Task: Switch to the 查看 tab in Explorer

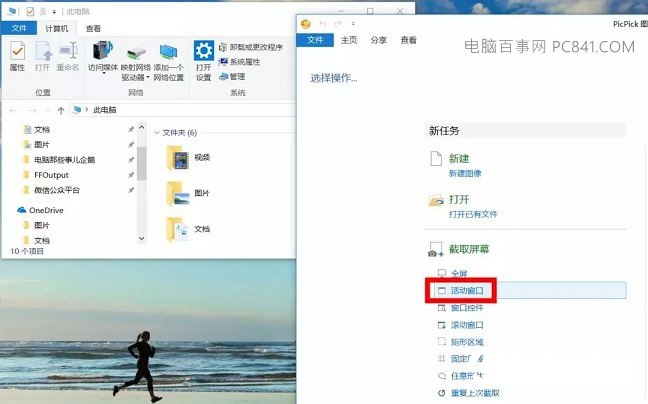Action: 93,28
